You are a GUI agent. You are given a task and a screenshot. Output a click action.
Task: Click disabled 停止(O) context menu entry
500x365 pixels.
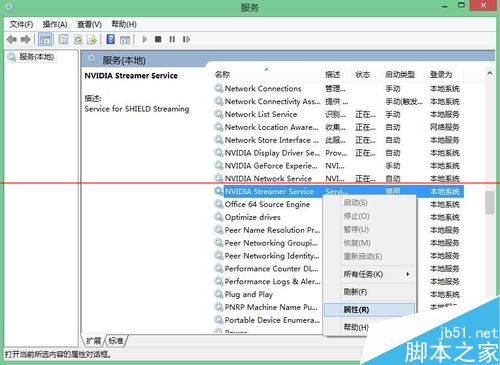[370, 216]
